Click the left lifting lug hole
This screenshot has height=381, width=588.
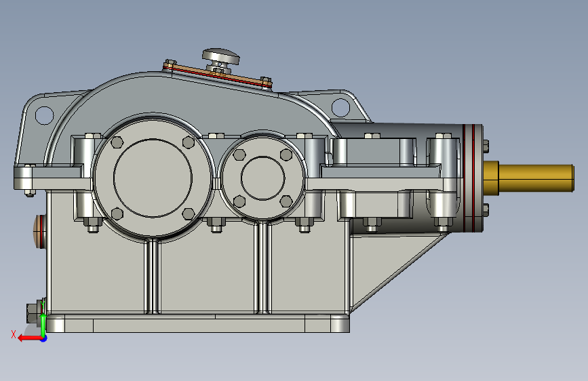coord(44,115)
